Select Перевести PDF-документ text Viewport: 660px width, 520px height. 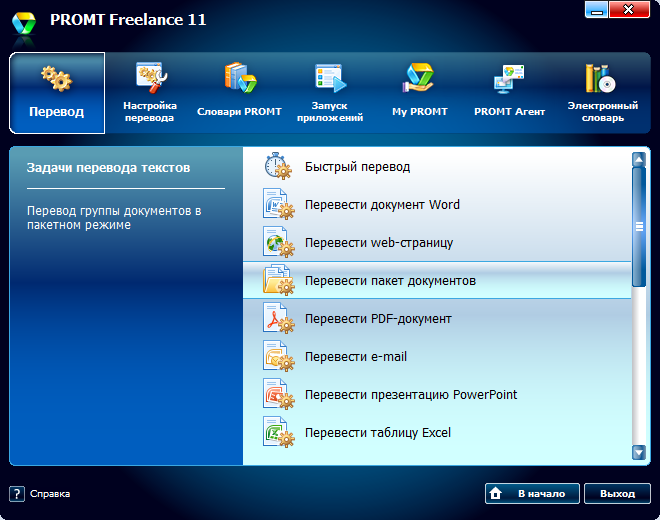coord(378,319)
